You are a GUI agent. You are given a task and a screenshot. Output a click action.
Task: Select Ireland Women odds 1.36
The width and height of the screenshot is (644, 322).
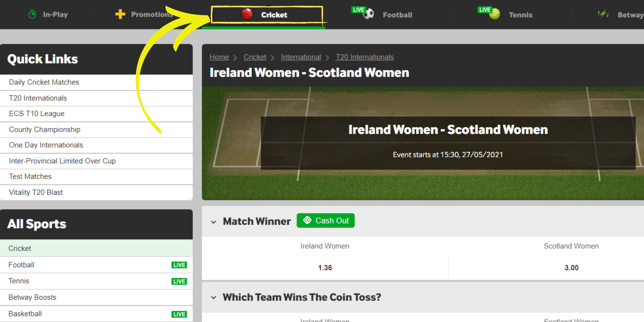pos(325,268)
